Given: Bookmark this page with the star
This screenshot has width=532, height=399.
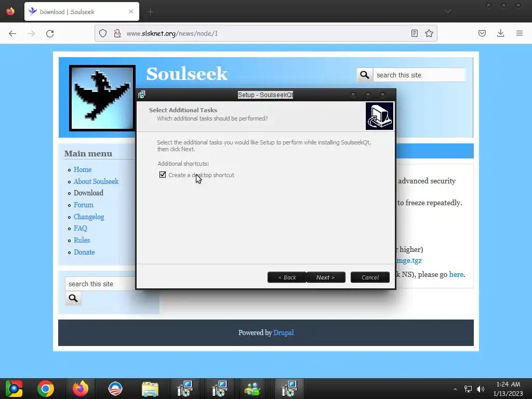Looking at the screenshot, I should pos(429,33).
